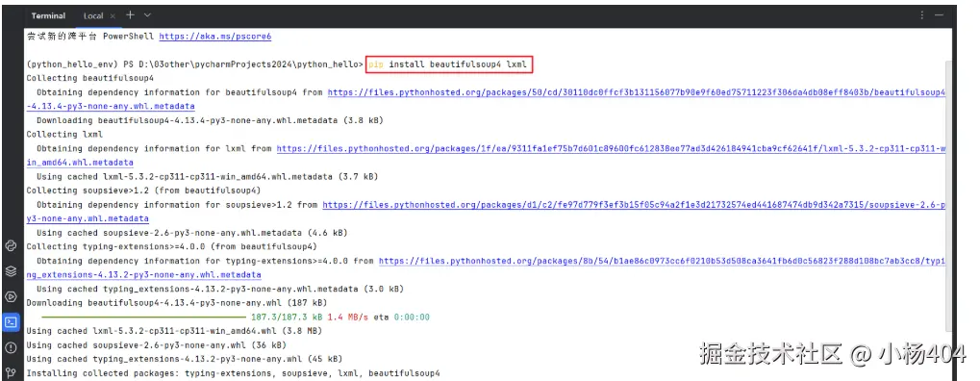Screen dimensions: 980x381
Task: Toggle the Terminal tool window icon
Action: pyautogui.click(x=10, y=322)
